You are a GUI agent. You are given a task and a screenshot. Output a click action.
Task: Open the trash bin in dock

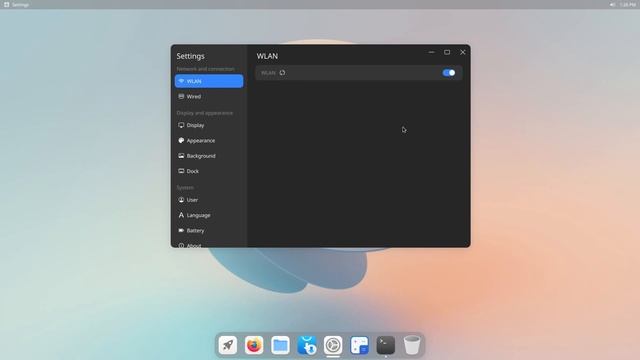coord(412,345)
